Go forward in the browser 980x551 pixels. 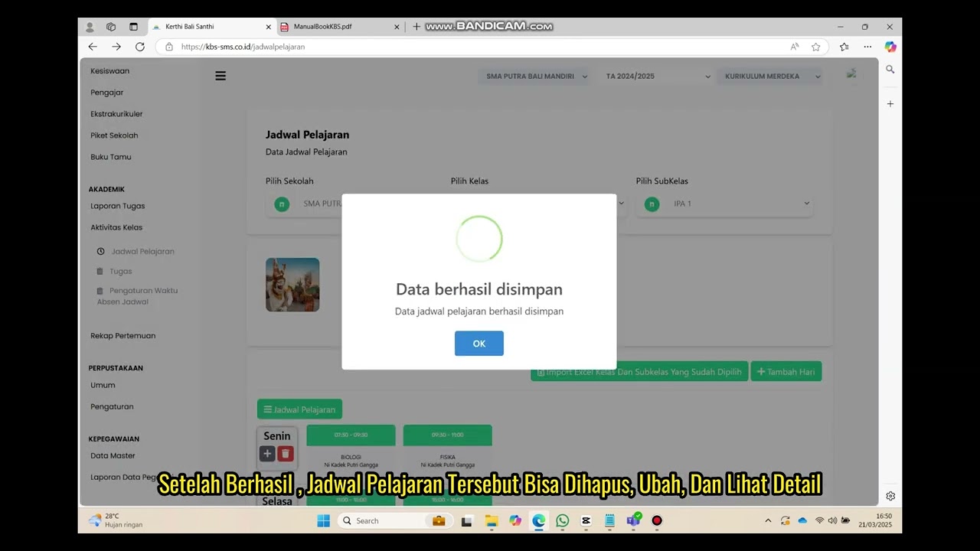(x=116, y=47)
